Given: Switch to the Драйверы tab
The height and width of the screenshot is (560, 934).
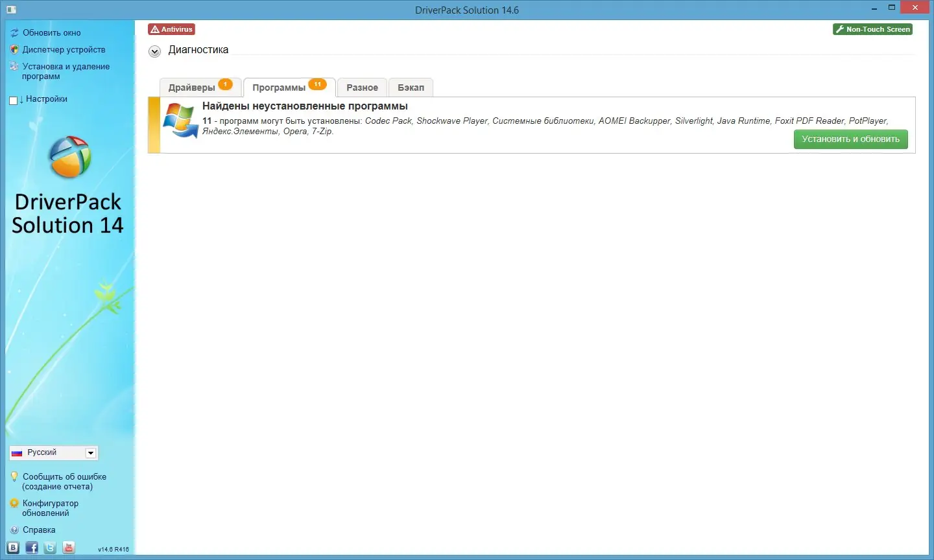Looking at the screenshot, I should 200,87.
